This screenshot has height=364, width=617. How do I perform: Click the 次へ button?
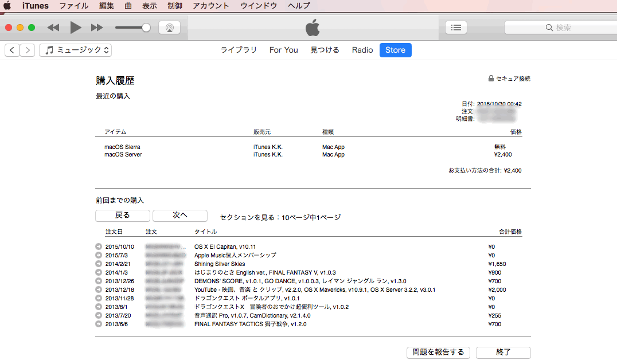[180, 216]
